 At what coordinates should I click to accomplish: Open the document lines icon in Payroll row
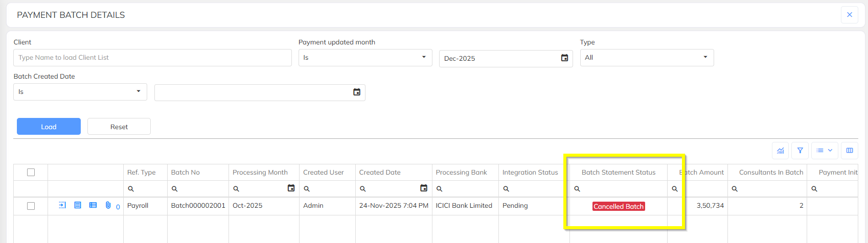(78, 205)
